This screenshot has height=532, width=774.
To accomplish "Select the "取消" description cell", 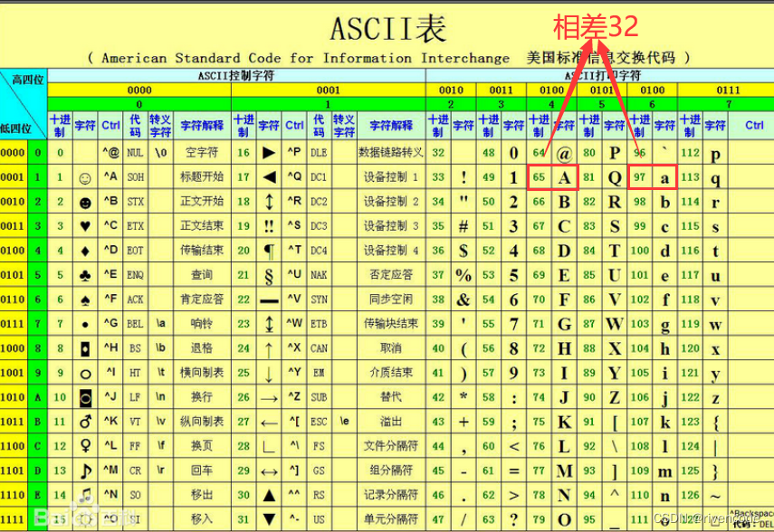I will point(391,348).
